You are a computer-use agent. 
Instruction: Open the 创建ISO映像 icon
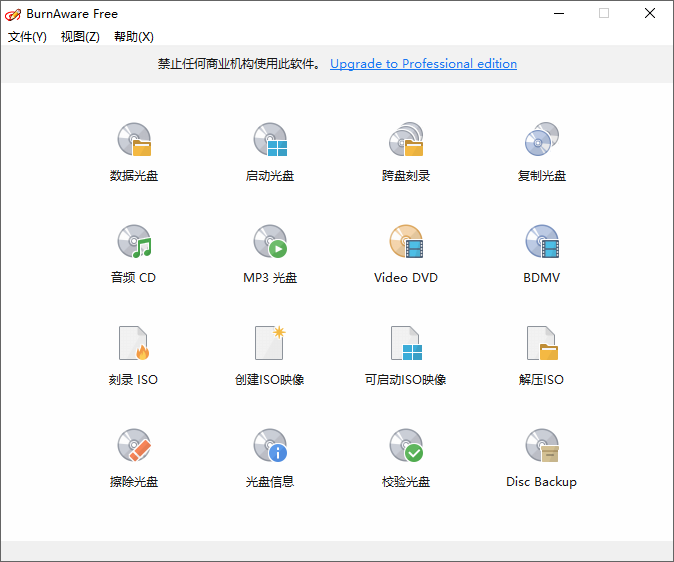click(270, 343)
